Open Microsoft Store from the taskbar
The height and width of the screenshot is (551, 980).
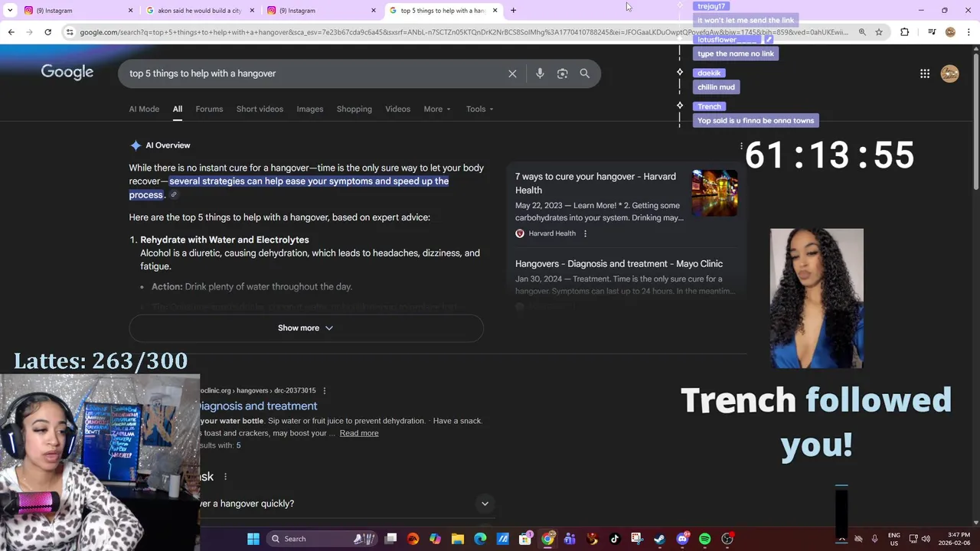tap(525, 539)
